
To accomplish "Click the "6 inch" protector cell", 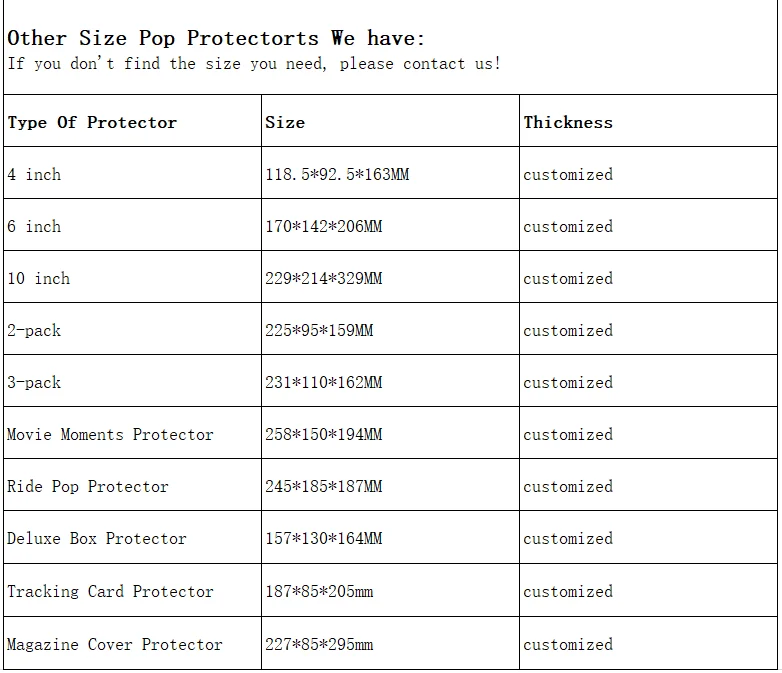I will tap(34, 227).
